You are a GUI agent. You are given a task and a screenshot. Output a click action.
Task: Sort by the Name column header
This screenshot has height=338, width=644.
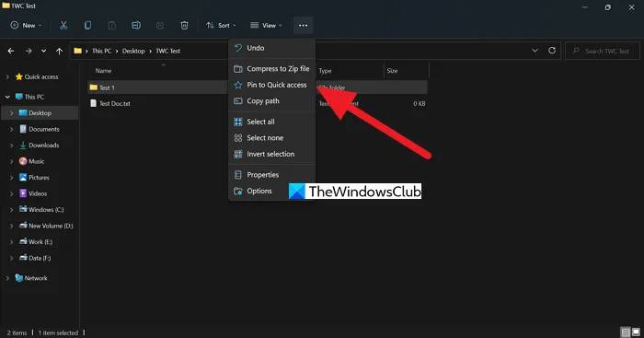tap(103, 71)
